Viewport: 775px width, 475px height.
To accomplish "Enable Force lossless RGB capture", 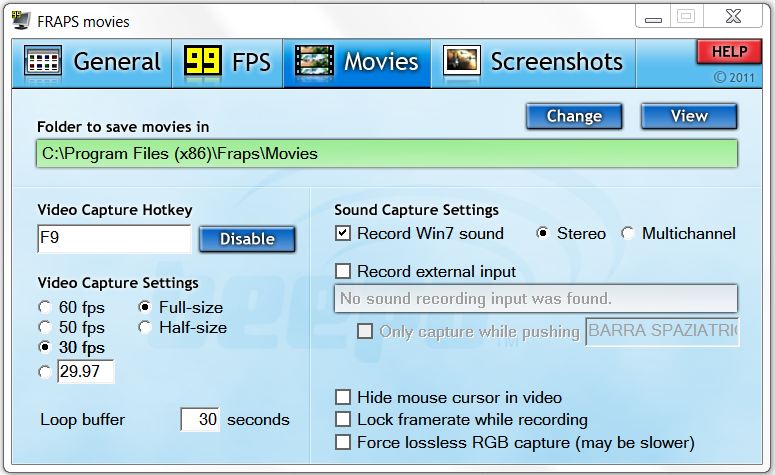I will click(343, 442).
